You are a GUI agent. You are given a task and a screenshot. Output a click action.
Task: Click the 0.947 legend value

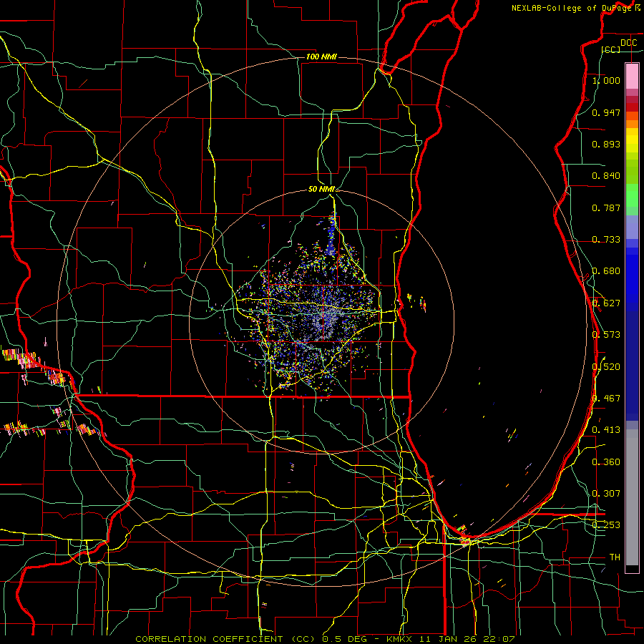606,112
